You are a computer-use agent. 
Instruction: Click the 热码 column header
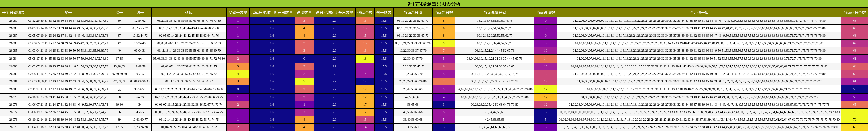(x=189, y=13)
